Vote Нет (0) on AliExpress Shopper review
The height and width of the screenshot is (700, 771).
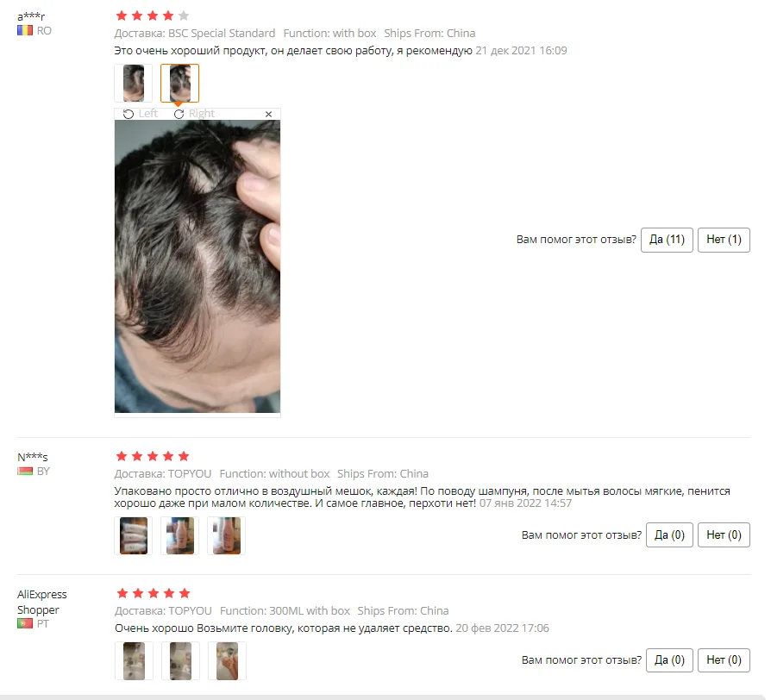[x=724, y=660]
